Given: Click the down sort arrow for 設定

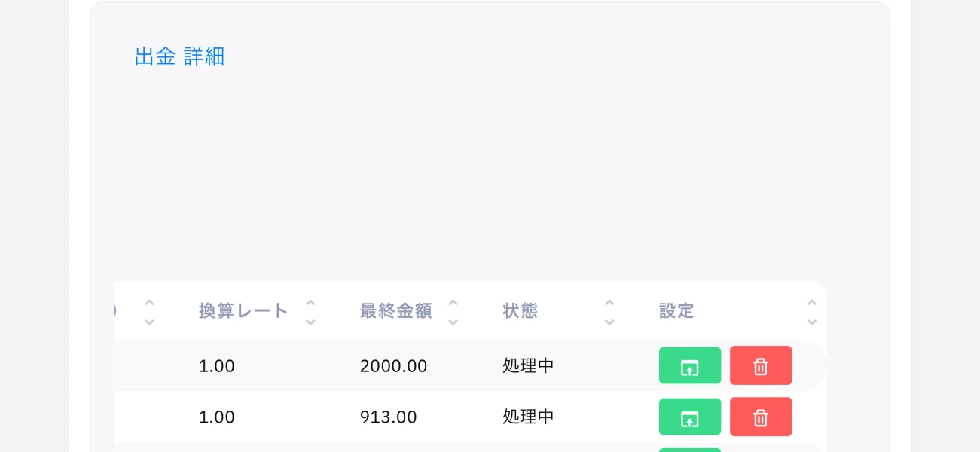Looking at the screenshot, I should click(x=811, y=322).
